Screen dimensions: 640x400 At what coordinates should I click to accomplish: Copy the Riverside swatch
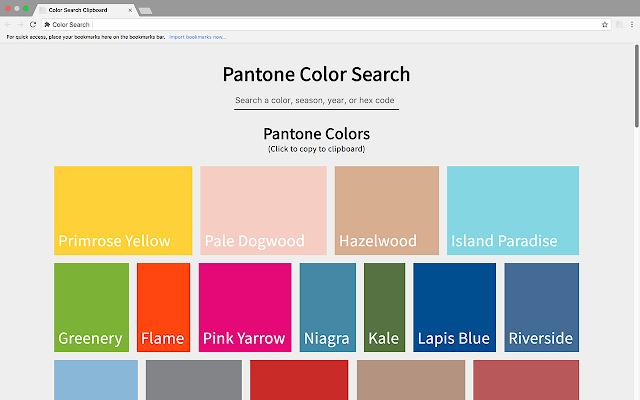542,307
